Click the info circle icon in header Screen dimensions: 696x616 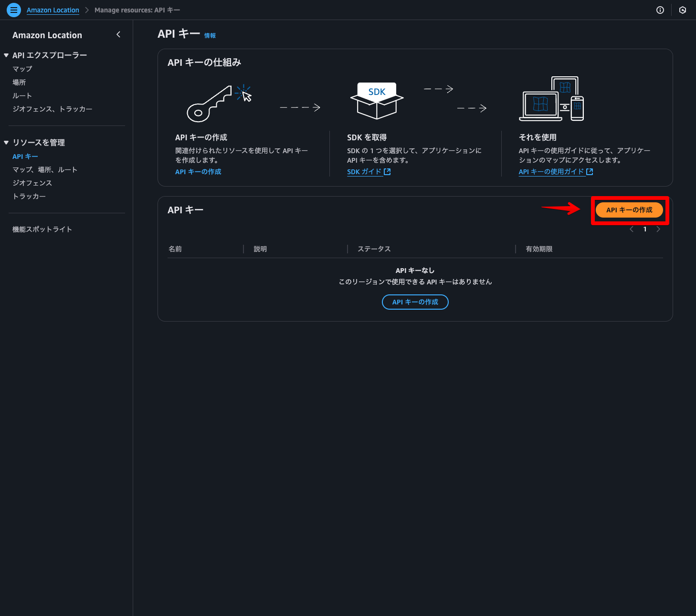660,10
